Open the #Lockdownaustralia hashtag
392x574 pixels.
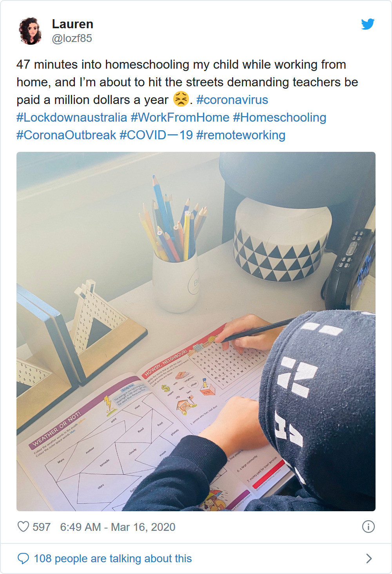(72, 117)
